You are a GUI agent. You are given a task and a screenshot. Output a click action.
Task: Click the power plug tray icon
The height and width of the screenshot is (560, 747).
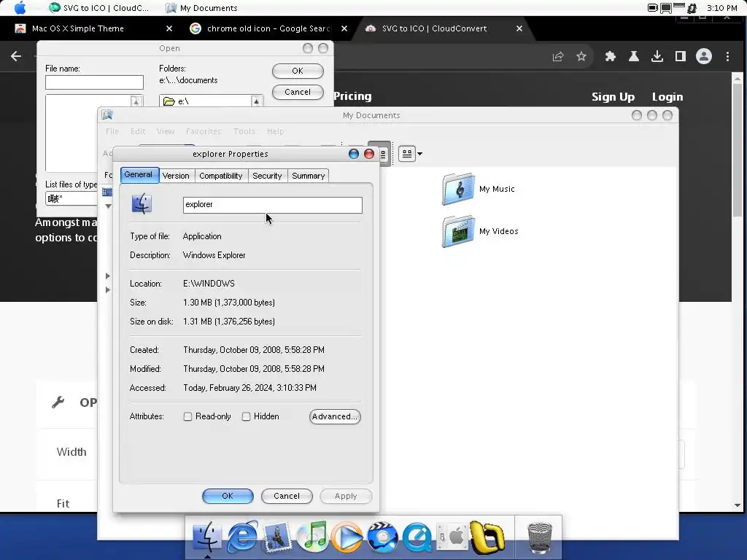(x=692, y=8)
